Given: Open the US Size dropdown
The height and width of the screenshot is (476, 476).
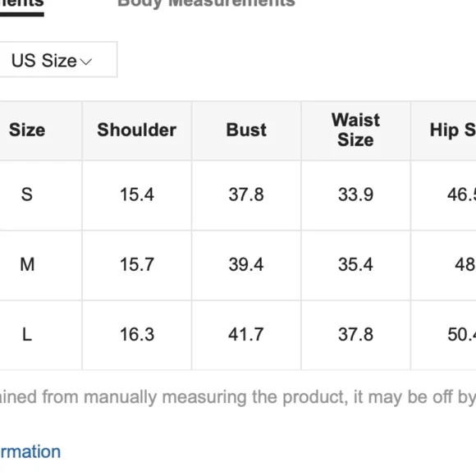Looking at the screenshot, I should tap(58, 59).
